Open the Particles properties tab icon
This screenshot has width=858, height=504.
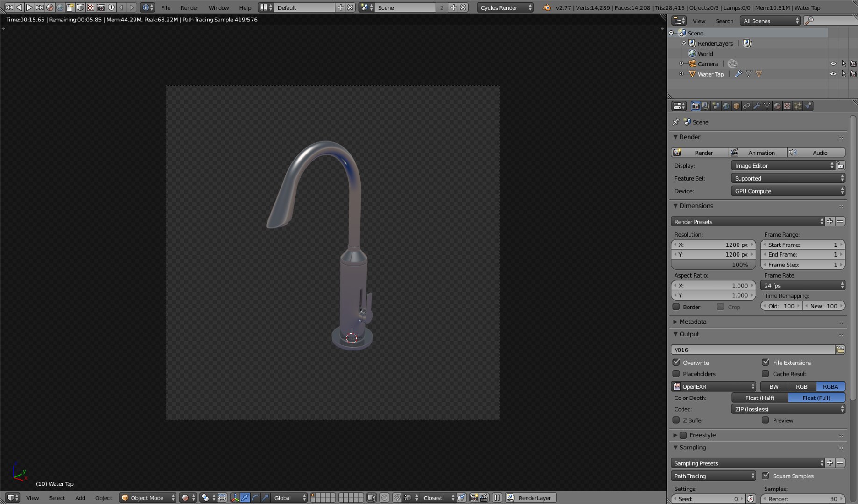click(x=798, y=106)
